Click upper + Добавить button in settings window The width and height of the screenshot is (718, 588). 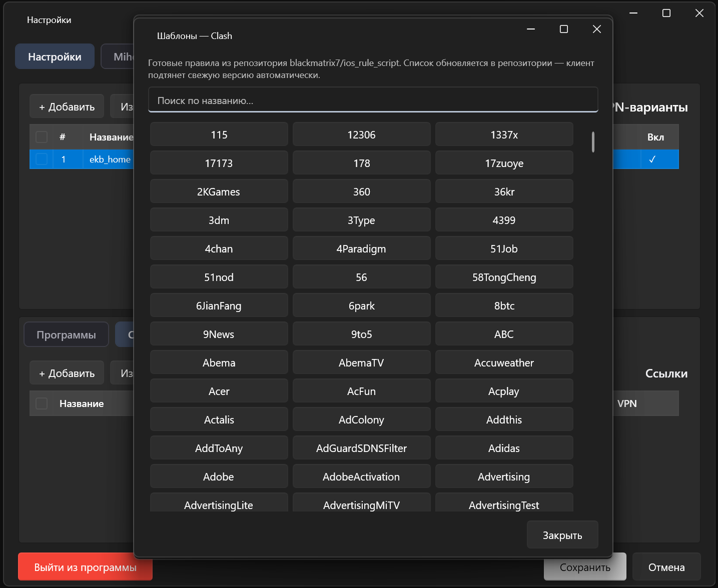67,106
